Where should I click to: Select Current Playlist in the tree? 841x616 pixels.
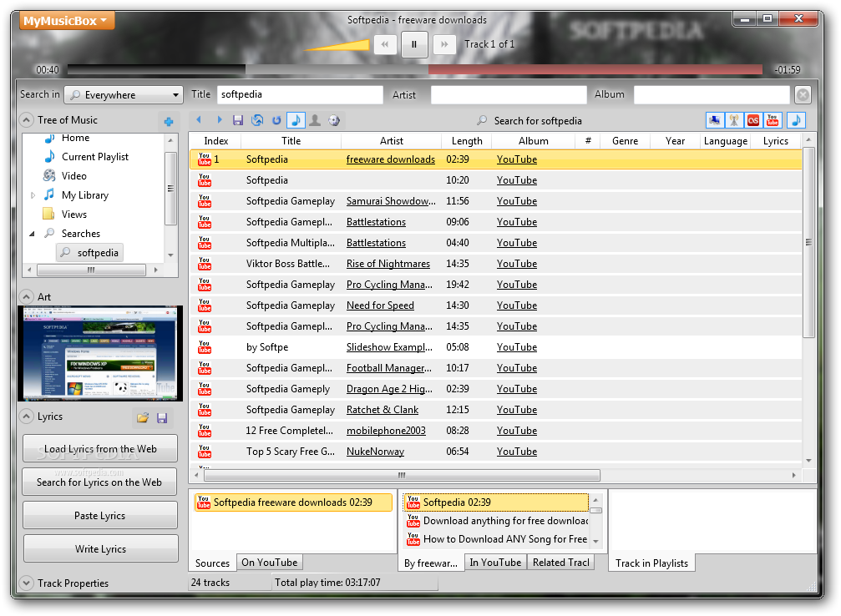(95, 157)
